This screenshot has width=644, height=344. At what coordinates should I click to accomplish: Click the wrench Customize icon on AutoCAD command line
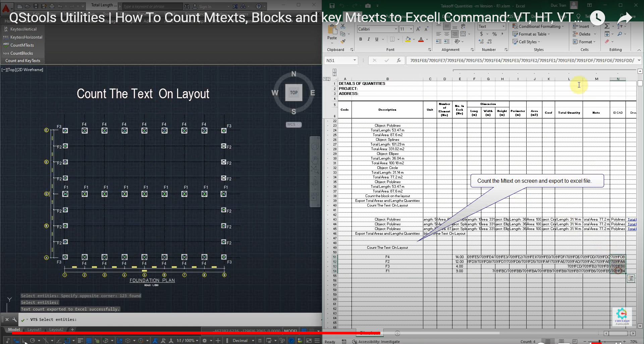tap(14, 320)
